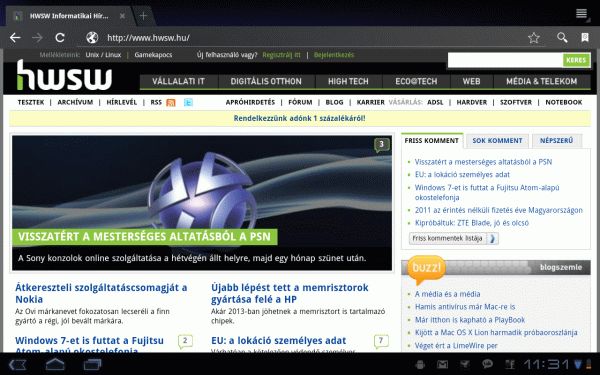Go back with the browser back arrow

(x=15, y=38)
